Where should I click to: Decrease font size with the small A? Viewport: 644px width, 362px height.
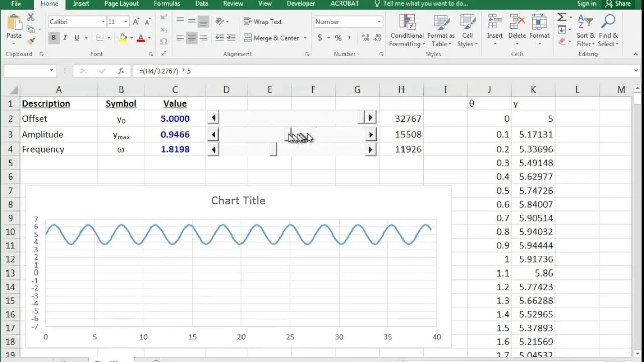(x=147, y=22)
